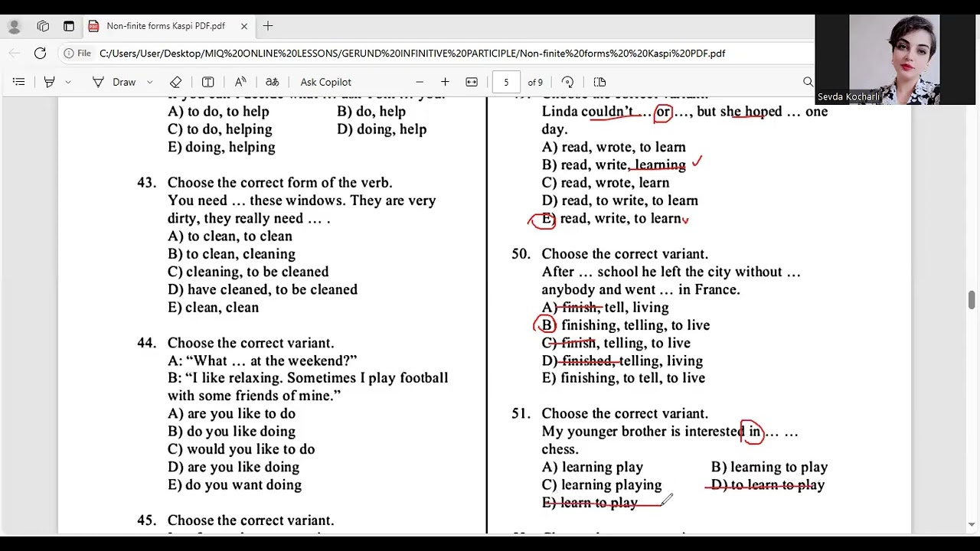The height and width of the screenshot is (551, 980).
Task: Click option 'D) doing, help'
Action: tap(381, 129)
